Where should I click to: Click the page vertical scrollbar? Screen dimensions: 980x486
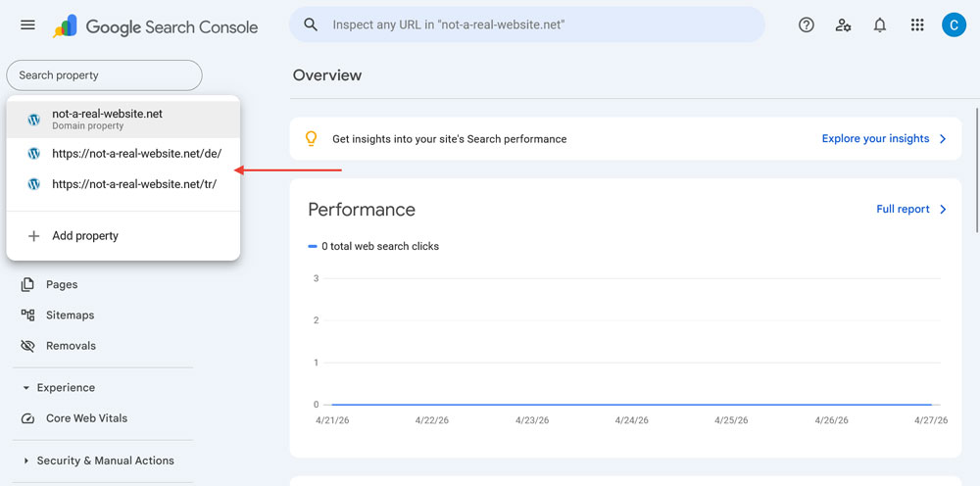pos(977,170)
